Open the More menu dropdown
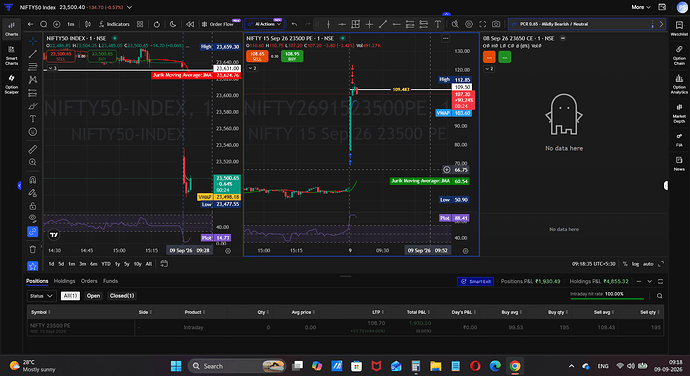Image resolution: width=690 pixels, height=376 pixels. [x=641, y=7]
